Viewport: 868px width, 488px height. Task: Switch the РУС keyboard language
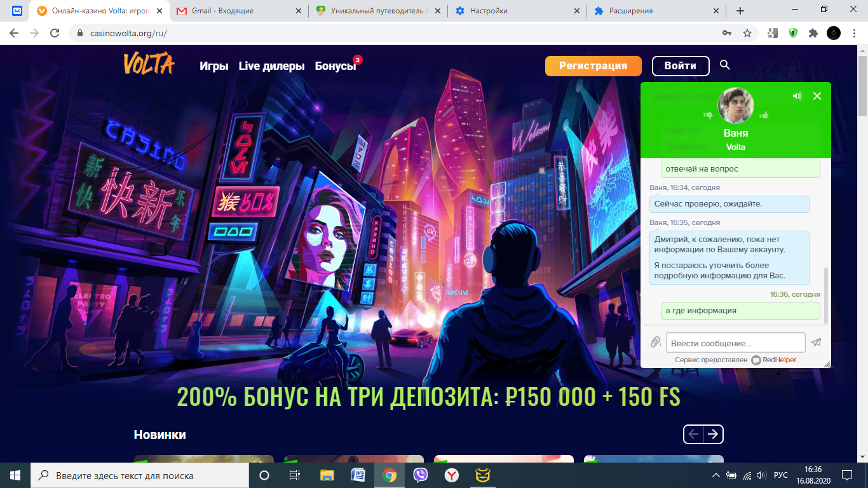pyautogui.click(x=780, y=475)
